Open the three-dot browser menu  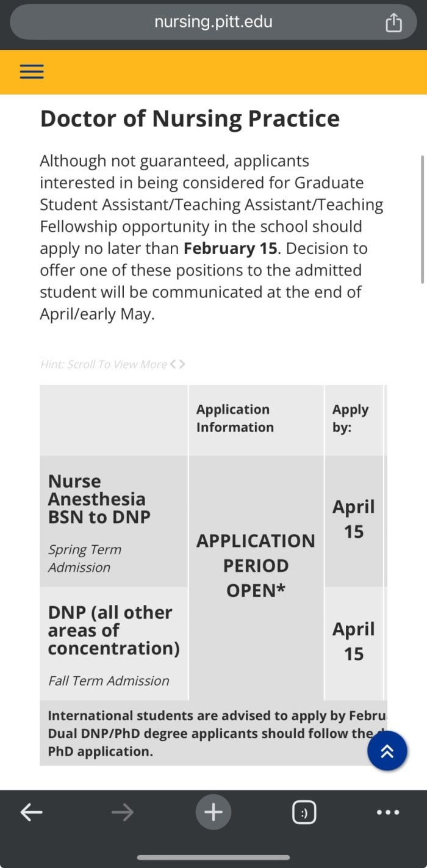pos(388,812)
